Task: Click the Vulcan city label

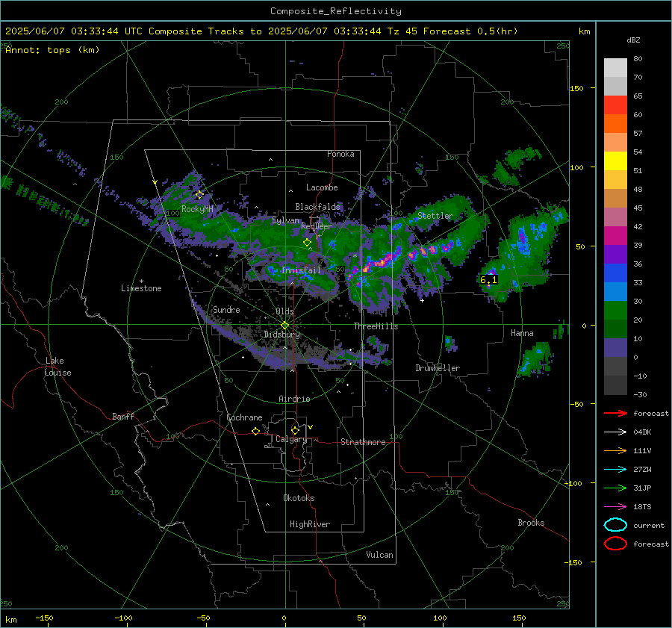Action: pos(379,555)
